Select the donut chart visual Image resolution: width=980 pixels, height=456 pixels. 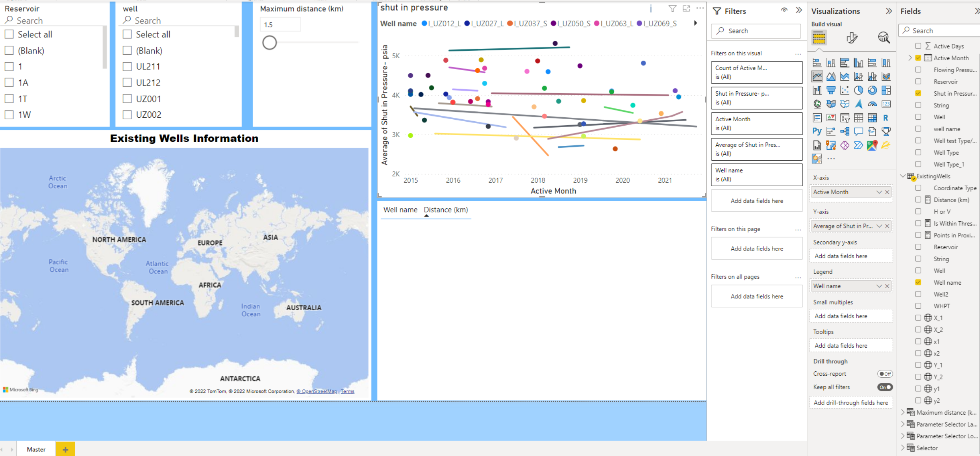tap(872, 90)
